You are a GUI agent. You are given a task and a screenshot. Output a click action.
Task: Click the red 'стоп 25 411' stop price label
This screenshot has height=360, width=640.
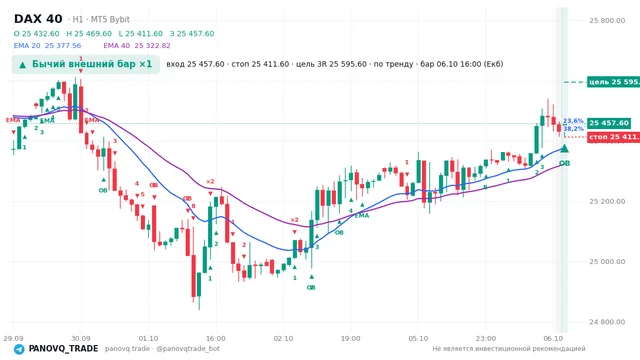pyautogui.click(x=613, y=137)
